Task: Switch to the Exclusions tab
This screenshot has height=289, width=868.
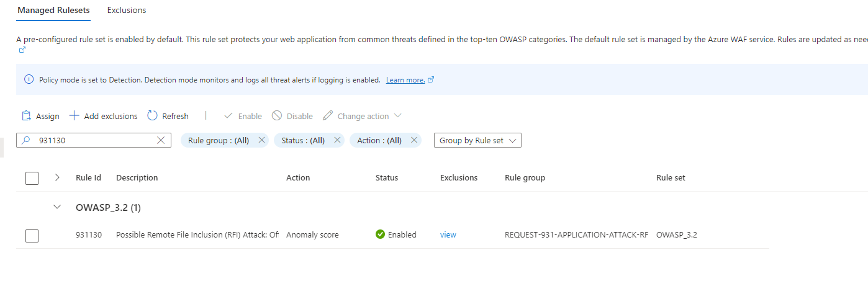Action: (x=127, y=10)
